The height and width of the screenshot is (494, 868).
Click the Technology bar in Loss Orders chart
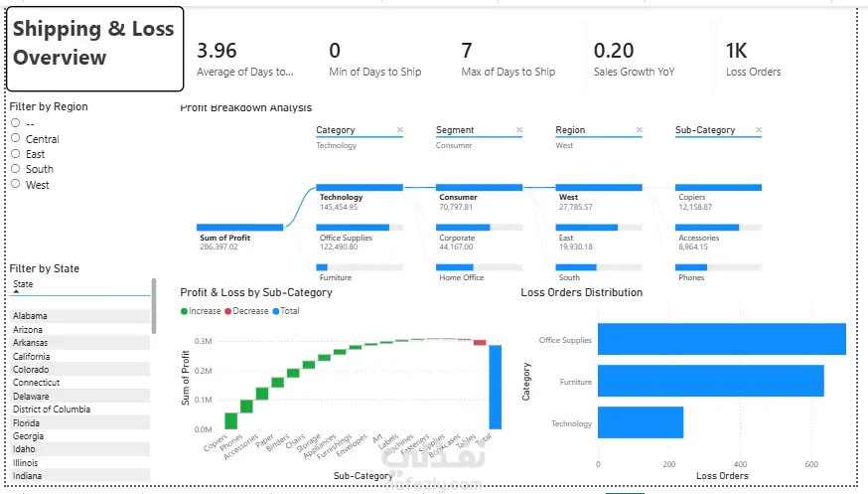pyautogui.click(x=641, y=422)
